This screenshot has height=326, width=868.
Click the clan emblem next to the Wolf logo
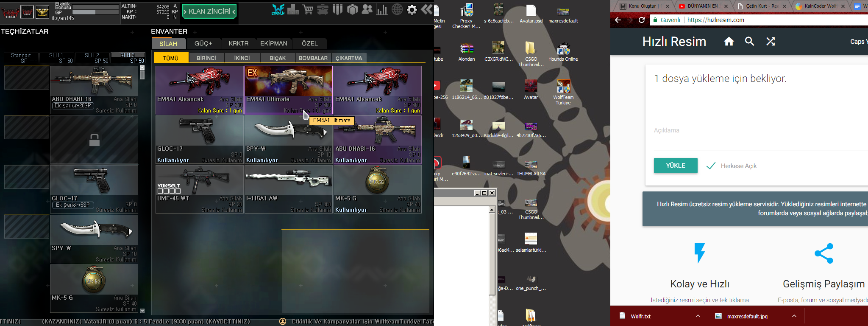pyautogui.click(x=27, y=12)
